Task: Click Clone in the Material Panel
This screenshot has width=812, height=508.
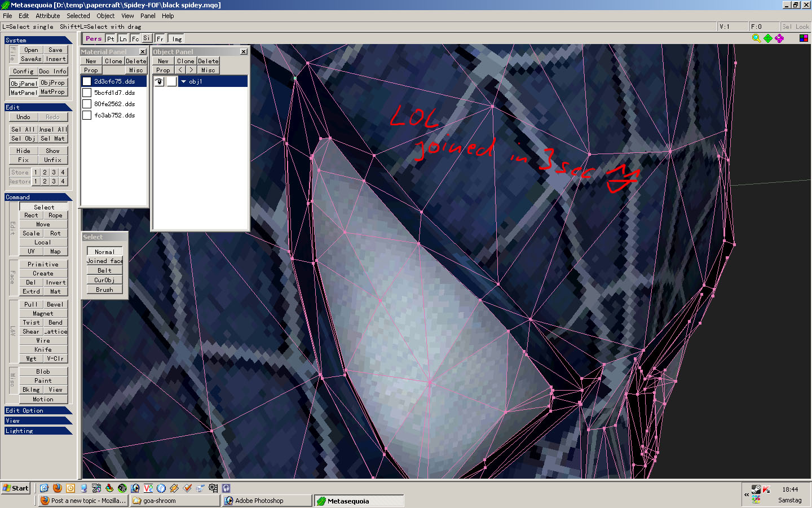Action: coord(113,61)
